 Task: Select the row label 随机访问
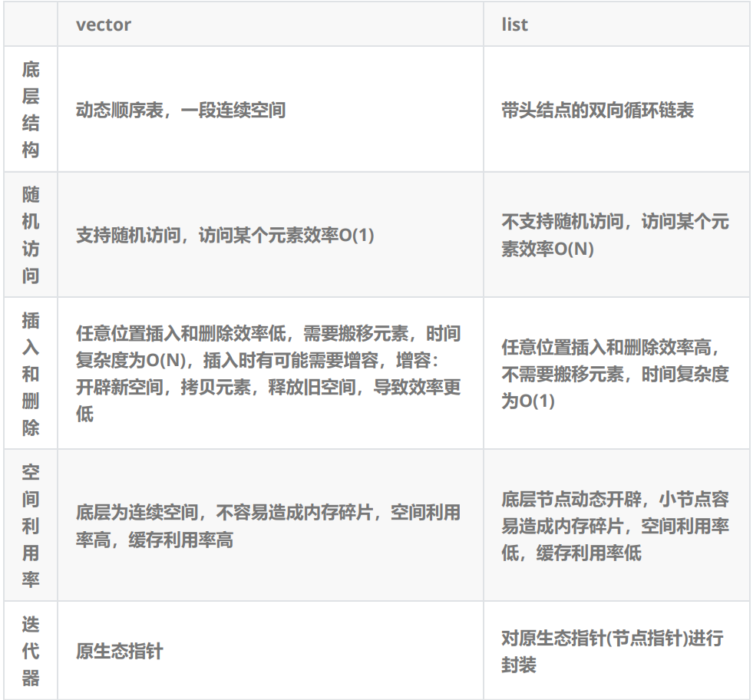30,235
